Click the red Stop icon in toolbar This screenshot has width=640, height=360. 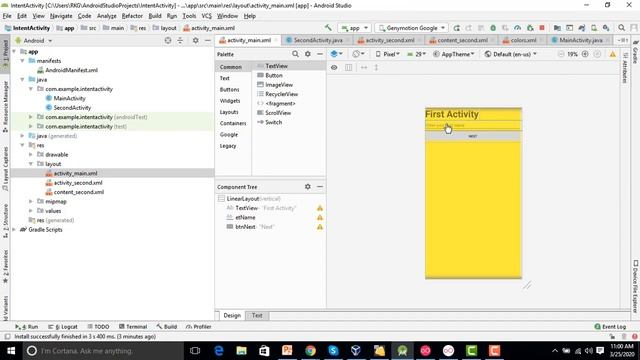tap(542, 28)
